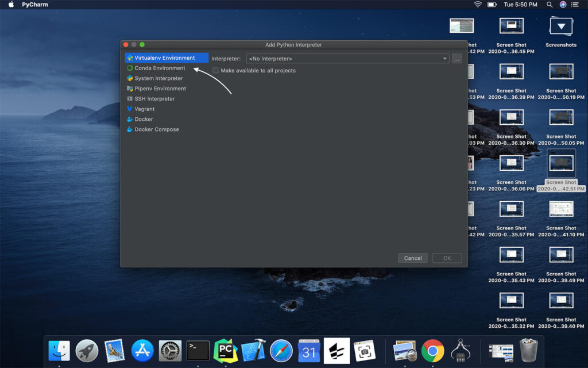588x368 pixels.
Task: Open Finder from the Dock
Action: (x=59, y=351)
